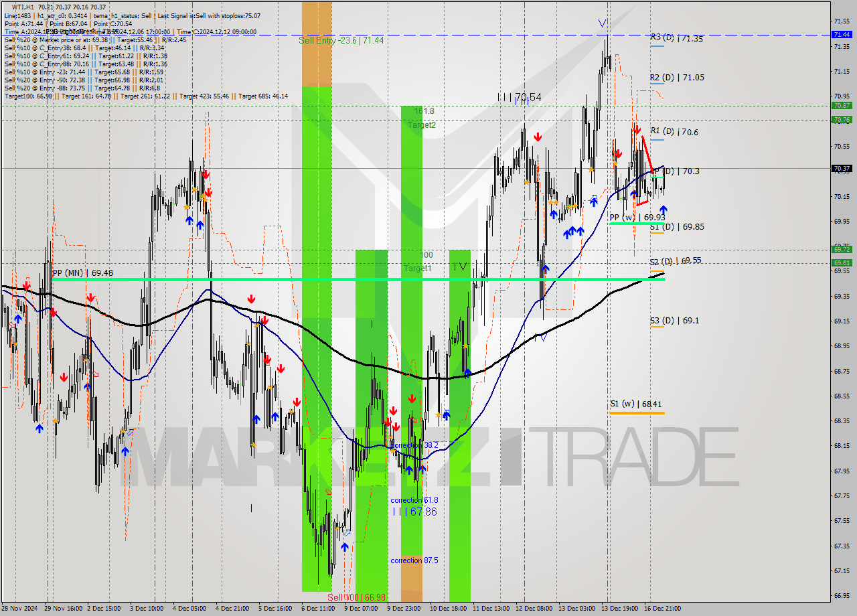Click the R3 (D) | 71.35 resistance label

[677, 39]
